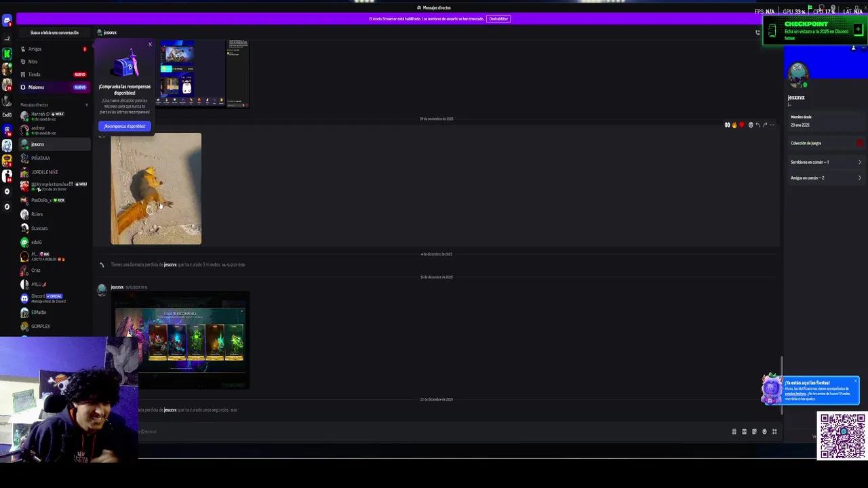
Task: Open the green K server icon
Action: click(x=7, y=54)
